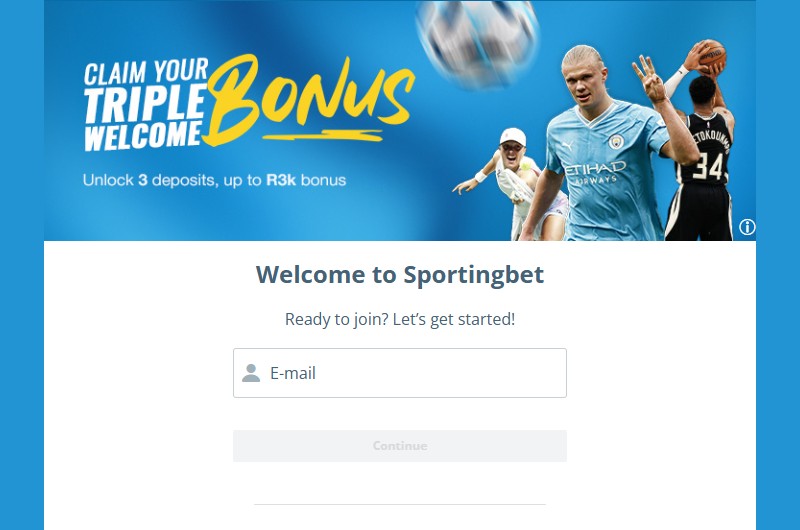800x530 pixels.
Task: Click the Puma logo on blue jersey
Action: click(x=567, y=146)
